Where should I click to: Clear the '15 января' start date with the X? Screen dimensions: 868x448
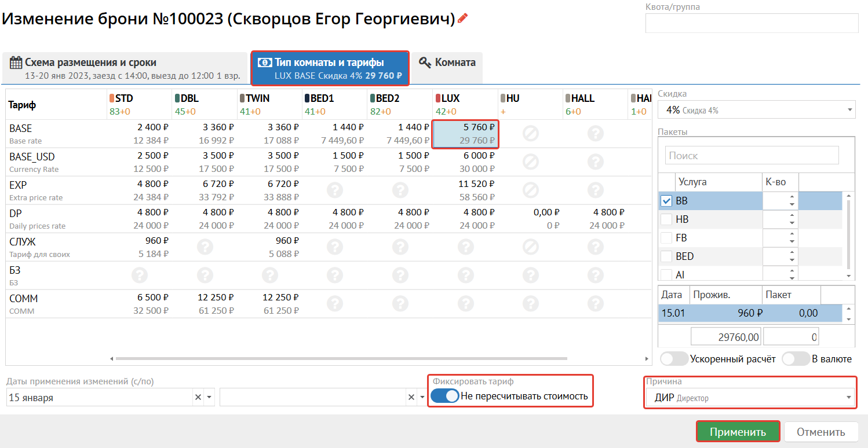pyautogui.click(x=198, y=397)
